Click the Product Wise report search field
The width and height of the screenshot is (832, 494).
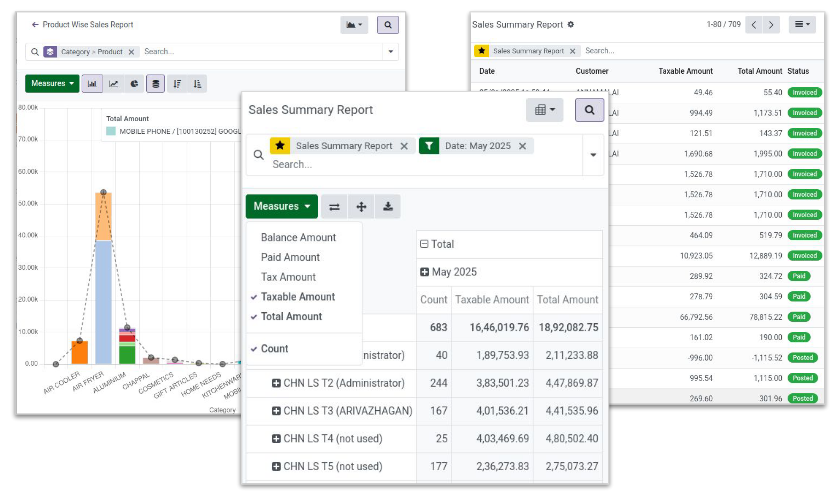[x=260, y=51]
